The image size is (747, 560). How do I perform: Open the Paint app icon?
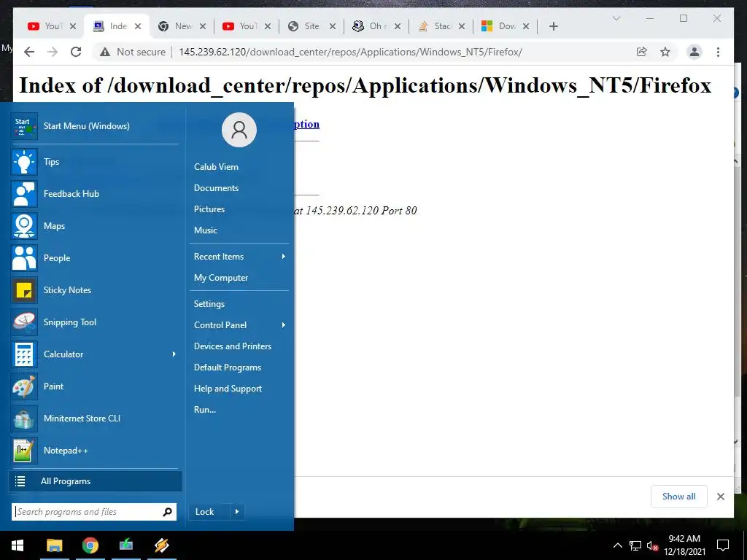24,386
